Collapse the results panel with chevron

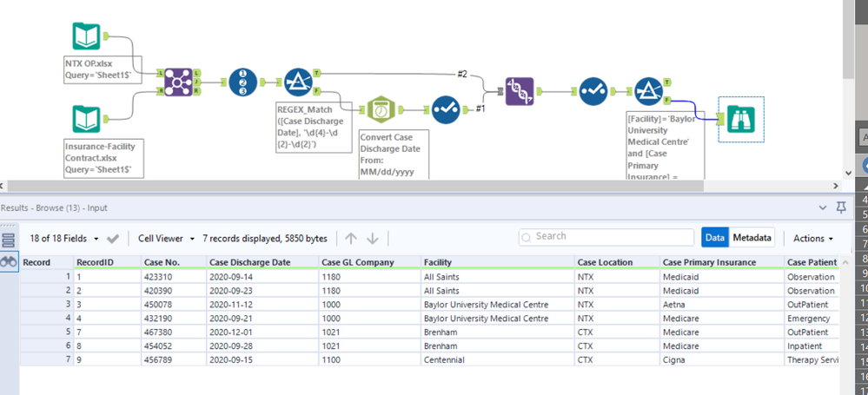point(823,208)
